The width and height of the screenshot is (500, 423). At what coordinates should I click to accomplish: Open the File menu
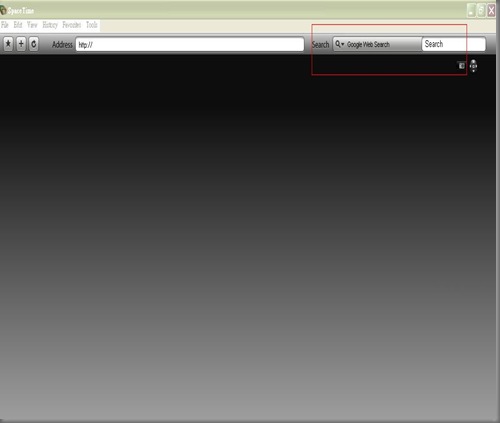5,25
